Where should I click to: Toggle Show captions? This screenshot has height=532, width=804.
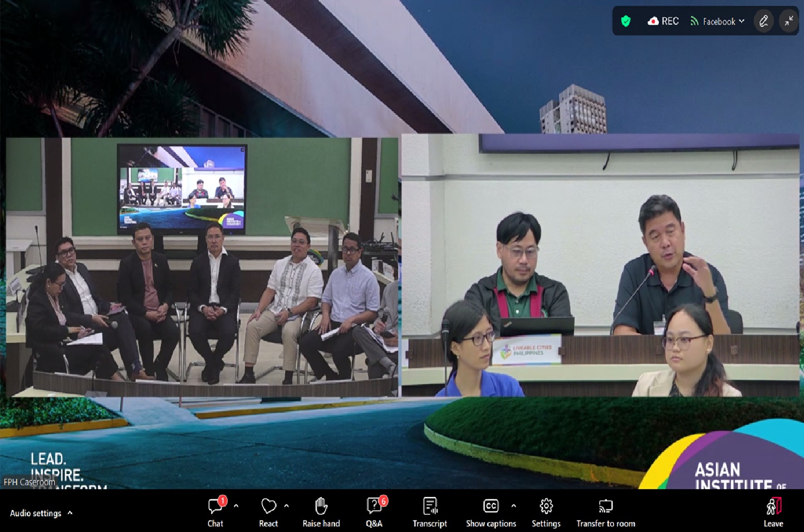491,512
